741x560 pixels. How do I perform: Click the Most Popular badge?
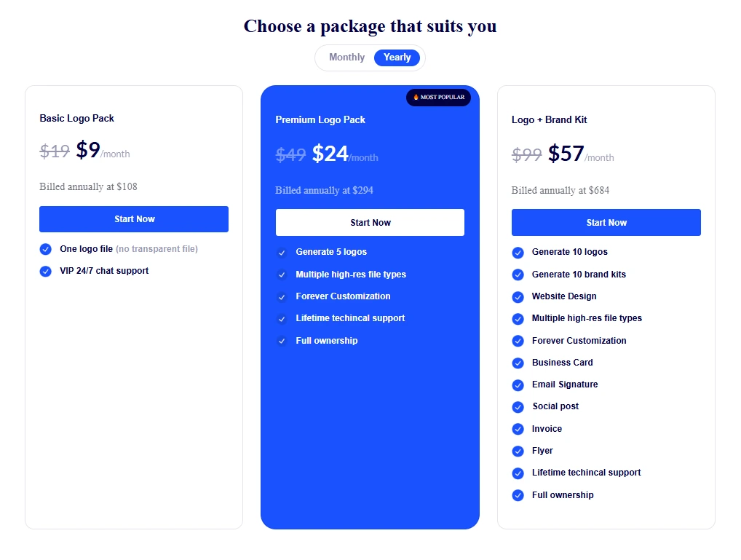[438, 98]
